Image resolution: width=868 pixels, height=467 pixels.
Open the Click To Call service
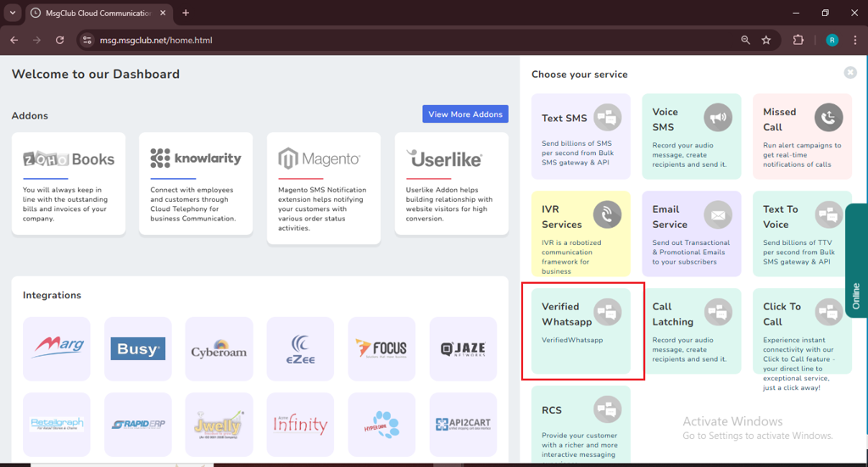pyautogui.click(x=802, y=339)
